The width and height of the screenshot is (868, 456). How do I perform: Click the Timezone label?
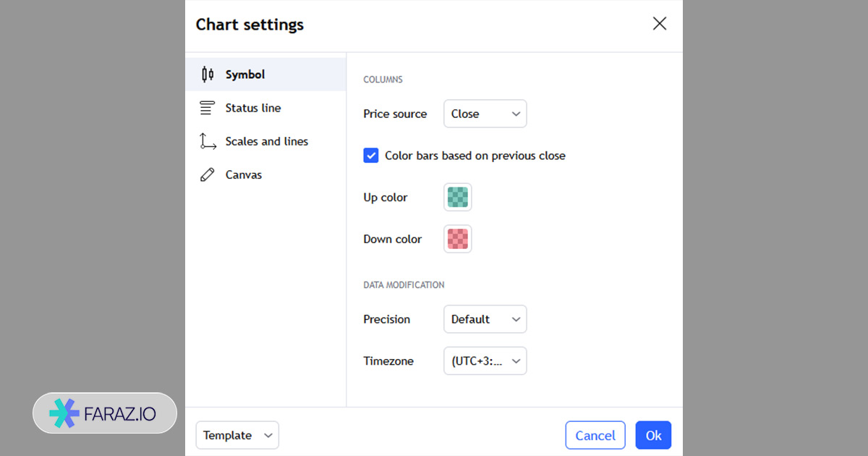[x=388, y=361]
